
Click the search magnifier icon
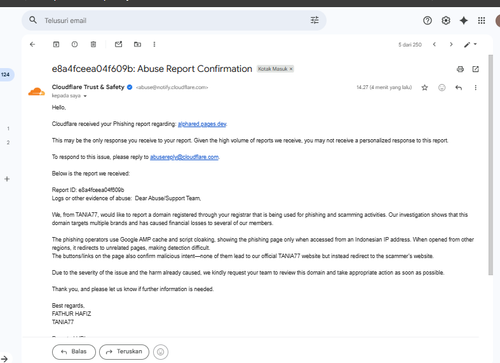(x=33, y=20)
